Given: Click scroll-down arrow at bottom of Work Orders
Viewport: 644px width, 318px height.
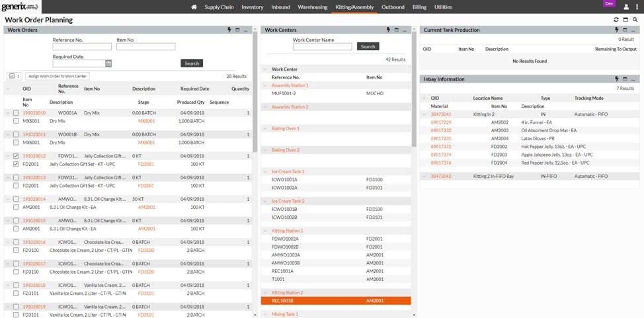Looking at the screenshot, I should pyautogui.click(x=255, y=315).
